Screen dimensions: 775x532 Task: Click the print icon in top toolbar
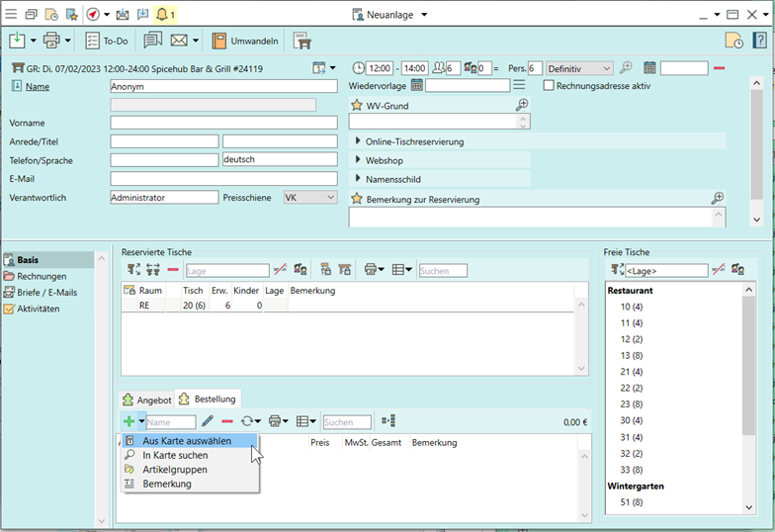tap(51, 41)
